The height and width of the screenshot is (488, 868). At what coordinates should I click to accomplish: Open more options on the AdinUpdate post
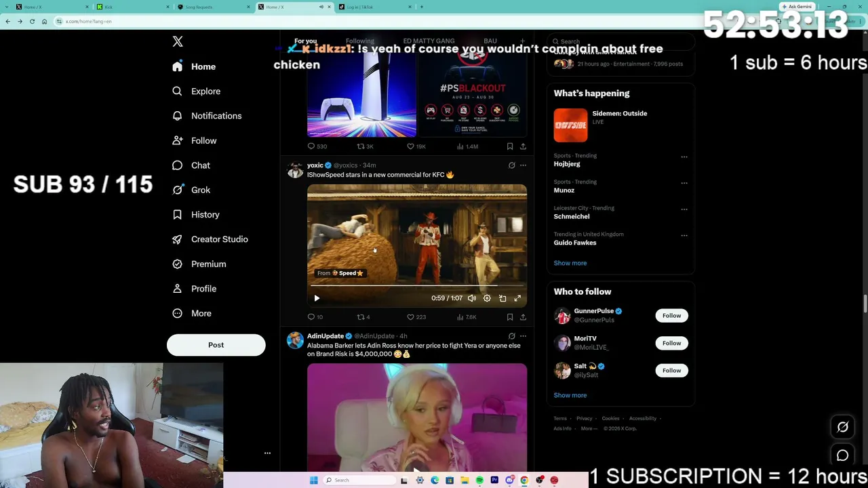[523, 336]
